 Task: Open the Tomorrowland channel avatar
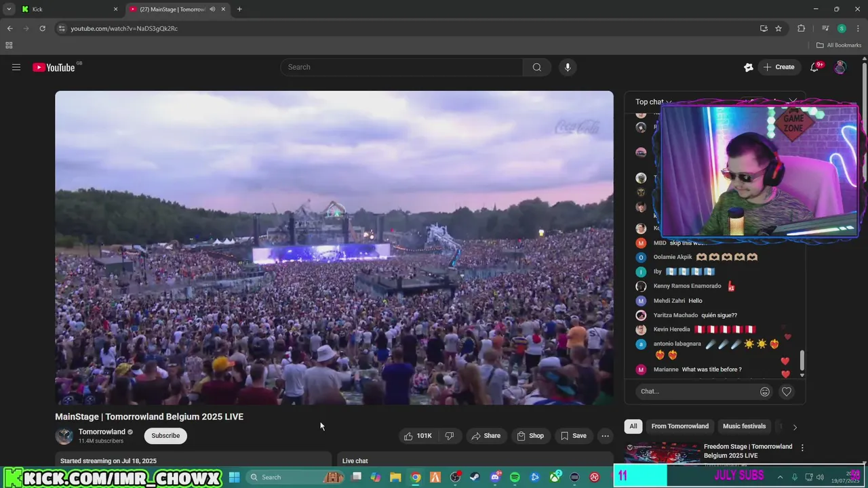click(x=64, y=436)
